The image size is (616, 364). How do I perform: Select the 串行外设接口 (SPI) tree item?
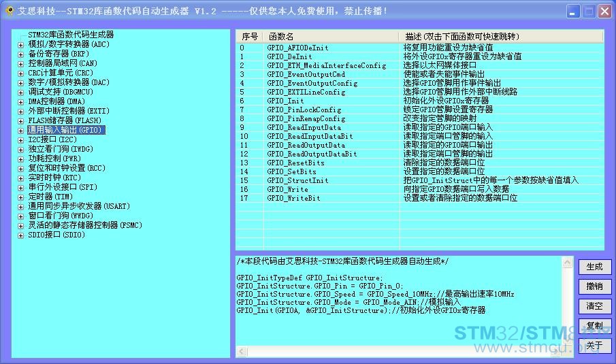click(x=63, y=187)
